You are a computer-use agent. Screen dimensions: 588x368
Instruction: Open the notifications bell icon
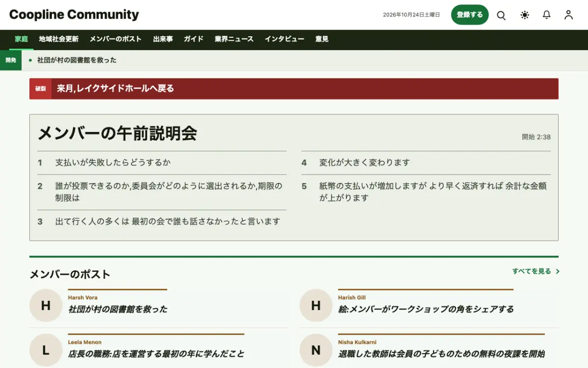click(x=547, y=15)
